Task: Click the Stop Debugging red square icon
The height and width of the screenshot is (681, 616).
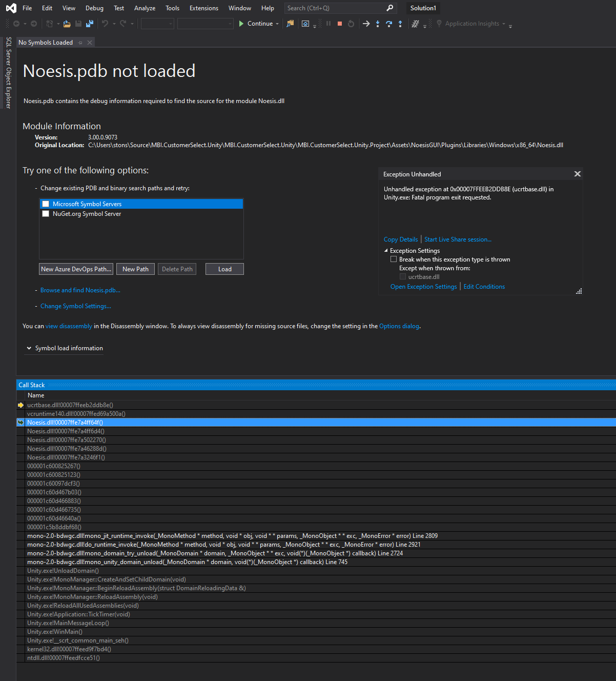Action: (339, 24)
